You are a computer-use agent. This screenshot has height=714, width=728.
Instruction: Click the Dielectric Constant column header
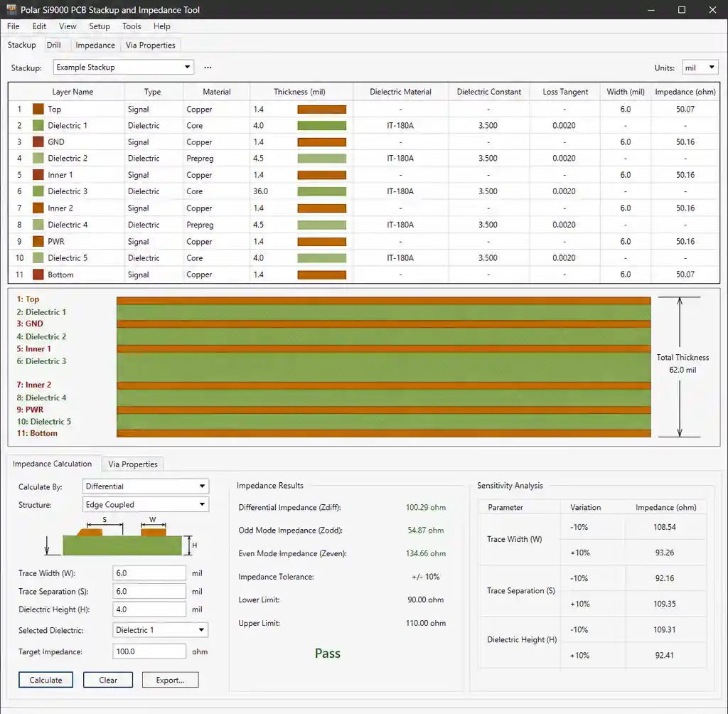[489, 92]
